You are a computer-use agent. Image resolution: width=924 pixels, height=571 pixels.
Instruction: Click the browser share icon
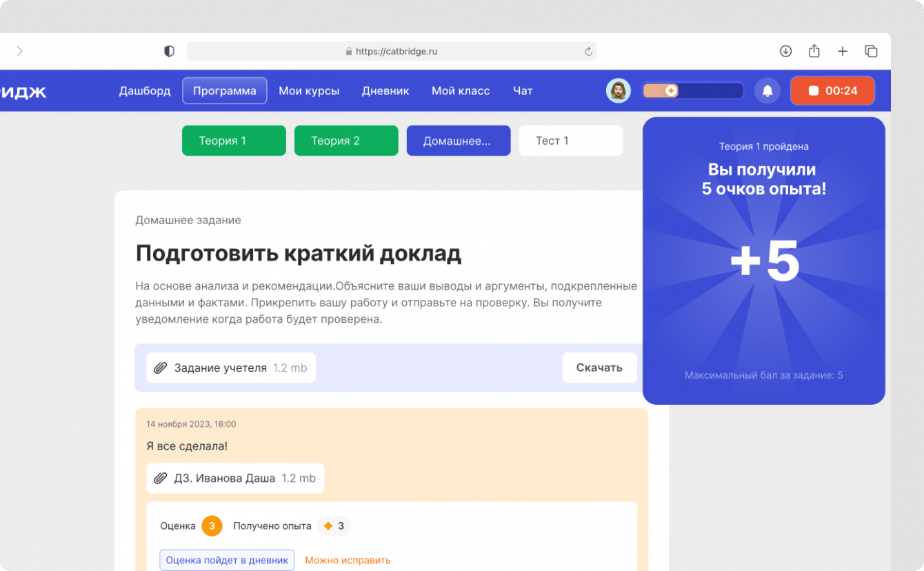click(814, 51)
